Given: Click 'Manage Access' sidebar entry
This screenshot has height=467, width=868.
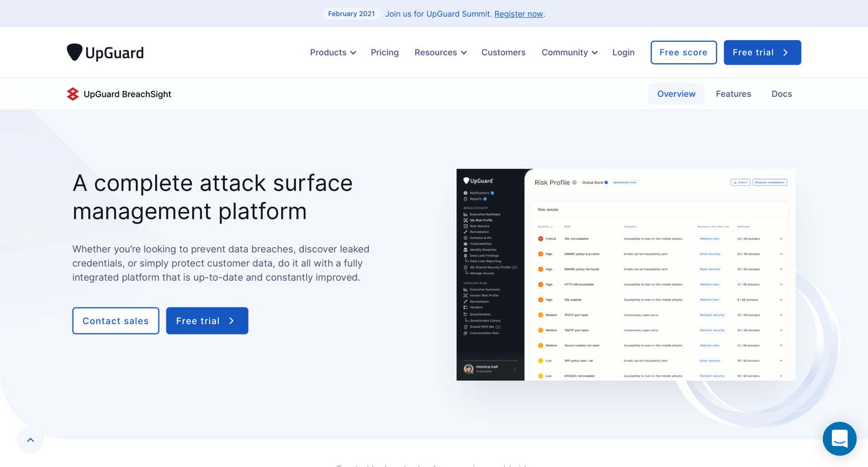Looking at the screenshot, I should pos(482,273).
